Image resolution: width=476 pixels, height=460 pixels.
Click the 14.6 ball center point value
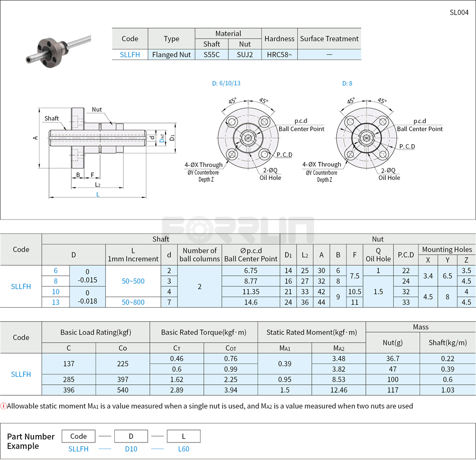251,303
